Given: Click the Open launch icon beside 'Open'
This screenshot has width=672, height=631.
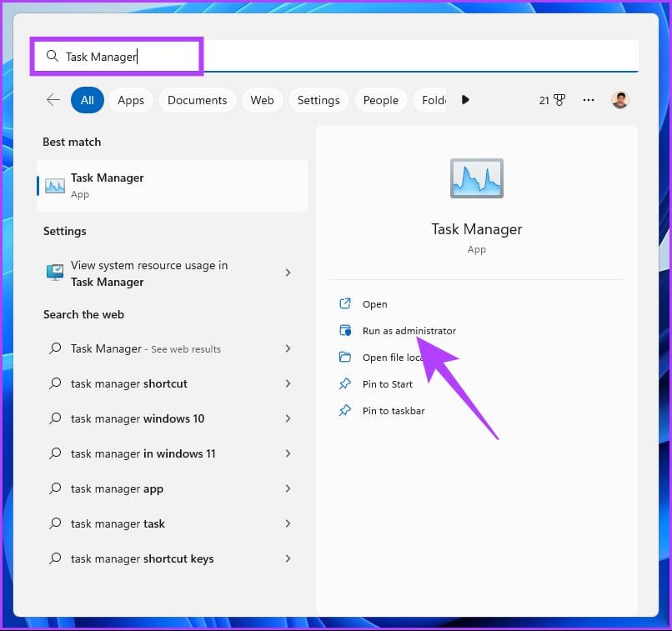Looking at the screenshot, I should point(345,303).
